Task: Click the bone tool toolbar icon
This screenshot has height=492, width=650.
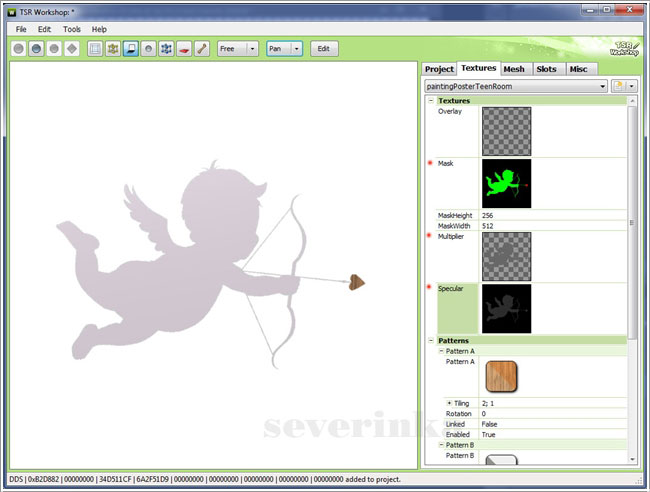Action: point(201,48)
